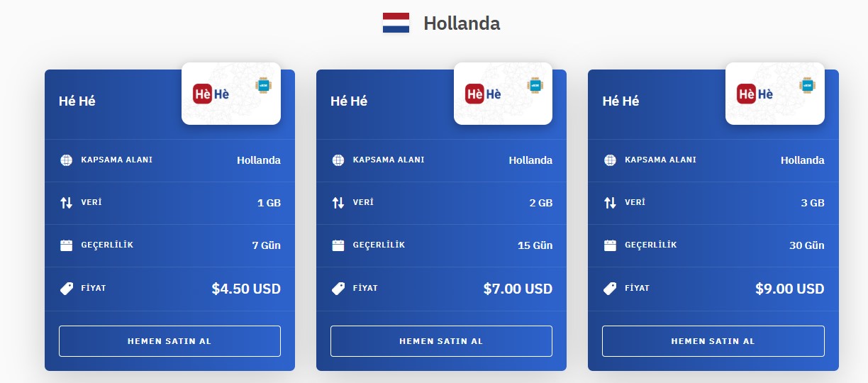Open the Hé Hé SIM card image, middle plan
The width and height of the screenshot is (868, 383).
coord(503,94)
